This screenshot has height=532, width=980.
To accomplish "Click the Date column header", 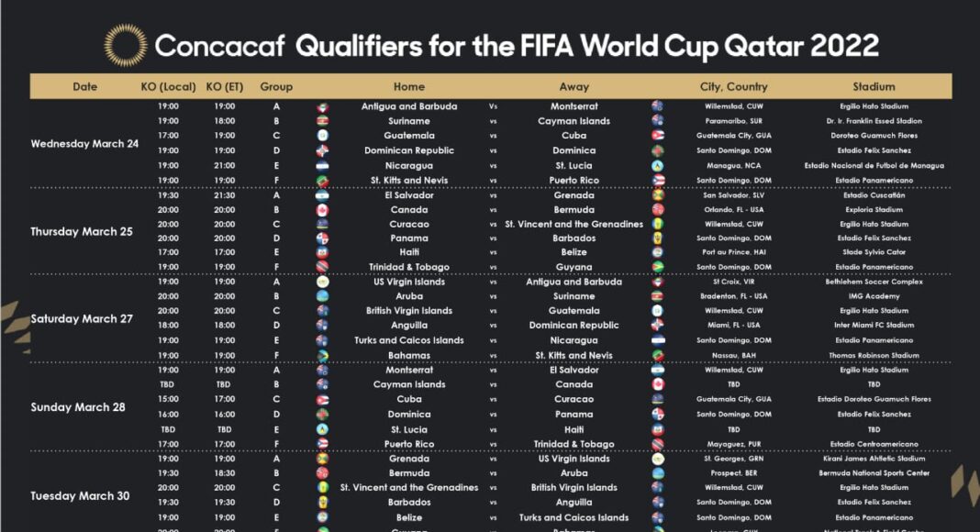I will point(85,87).
